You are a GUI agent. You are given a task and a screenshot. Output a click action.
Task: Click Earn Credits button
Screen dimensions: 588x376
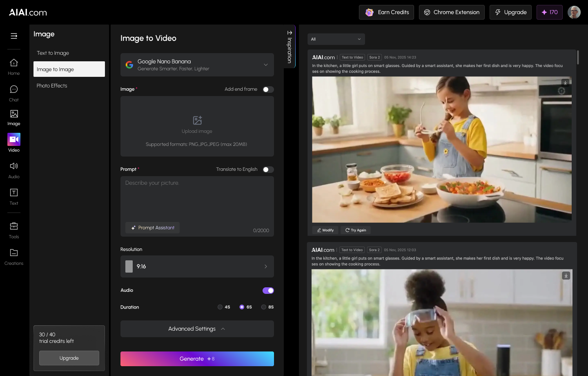click(386, 12)
